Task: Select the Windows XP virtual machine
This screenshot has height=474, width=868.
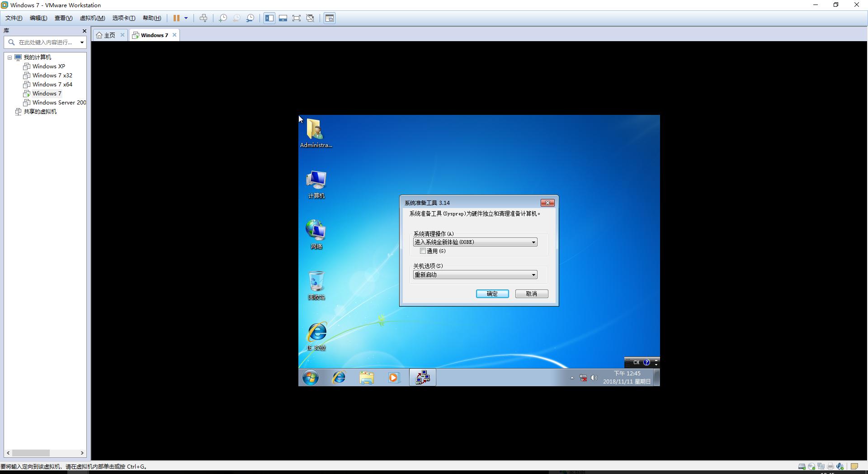Action: pyautogui.click(x=48, y=66)
